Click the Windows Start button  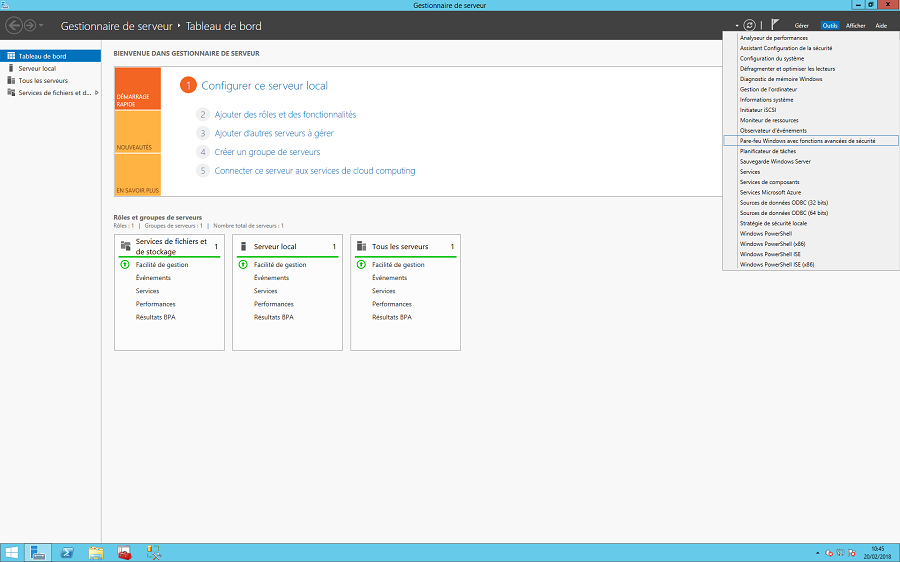(11, 553)
